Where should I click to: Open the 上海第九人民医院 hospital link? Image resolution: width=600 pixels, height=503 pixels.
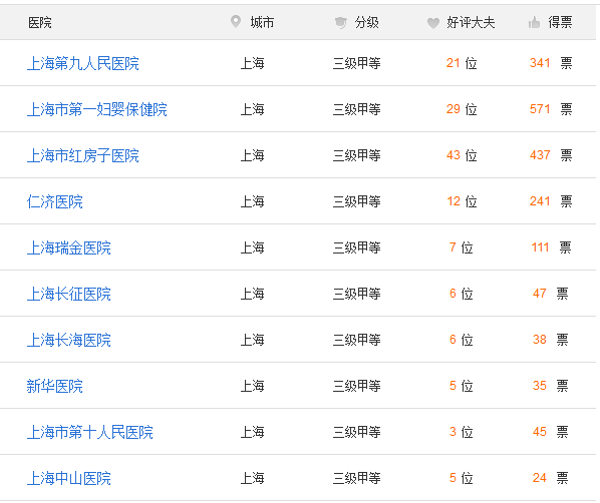click(x=83, y=63)
